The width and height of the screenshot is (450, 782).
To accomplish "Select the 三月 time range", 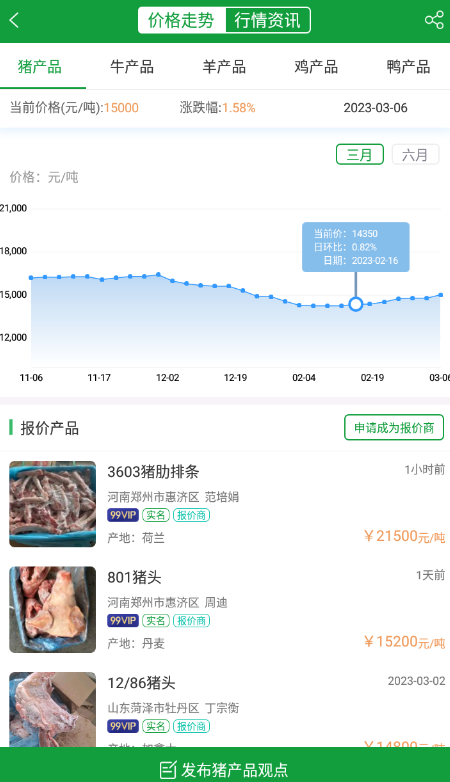I will (360, 155).
